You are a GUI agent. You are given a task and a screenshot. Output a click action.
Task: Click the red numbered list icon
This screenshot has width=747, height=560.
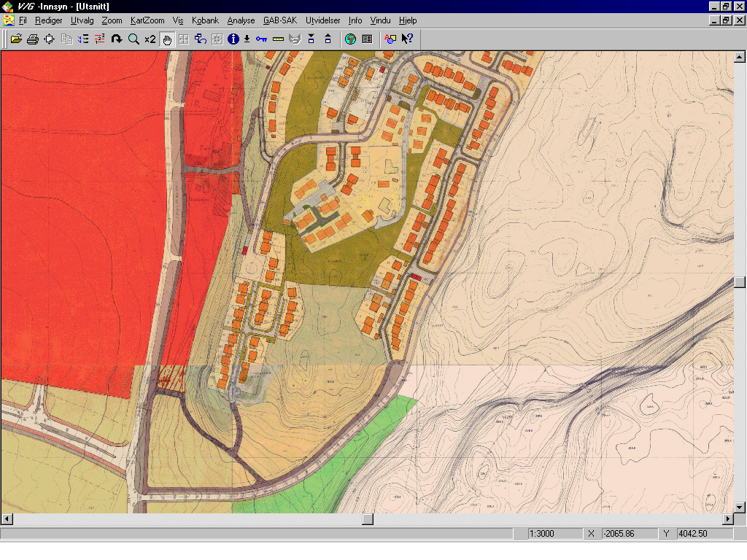100,39
